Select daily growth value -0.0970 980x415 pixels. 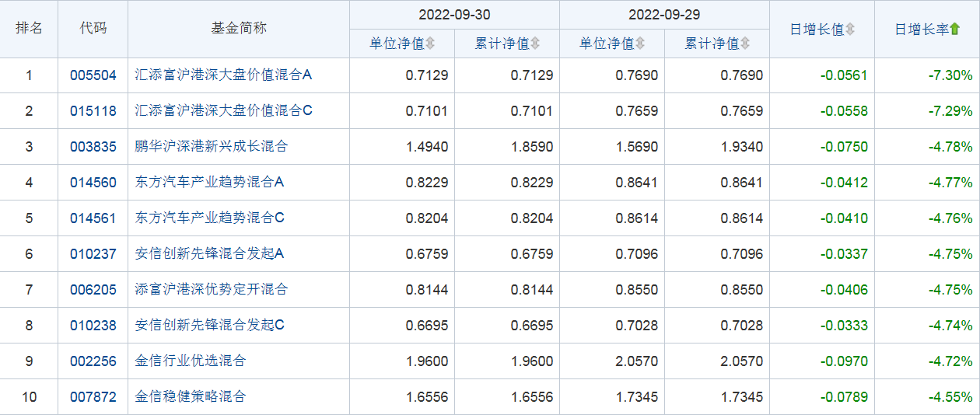(x=844, y=361)
